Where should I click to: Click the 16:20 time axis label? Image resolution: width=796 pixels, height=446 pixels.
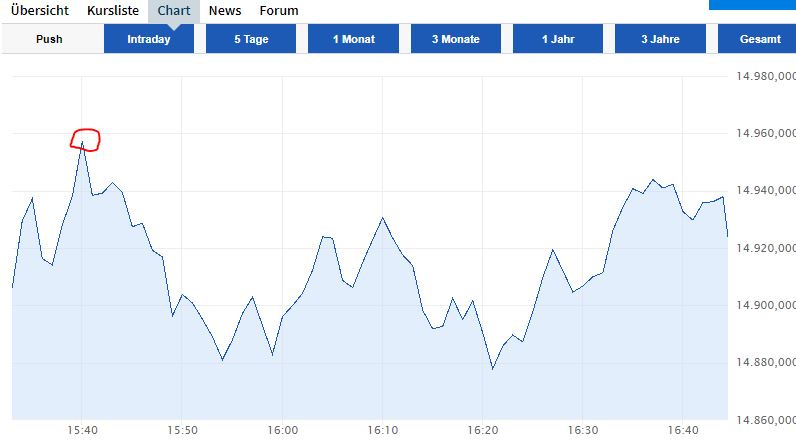click(483, 430)
